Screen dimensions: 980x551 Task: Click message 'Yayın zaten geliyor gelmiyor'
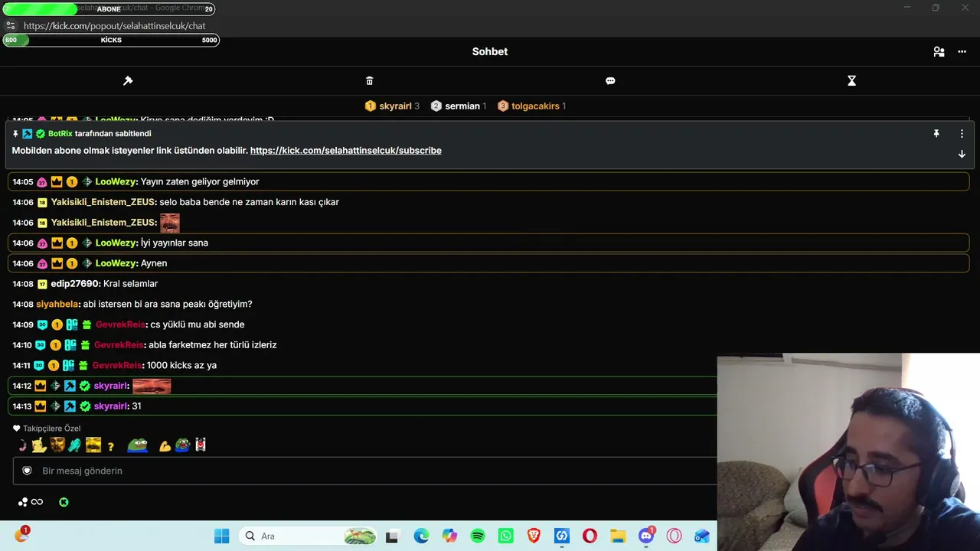[x=200, y=182]
